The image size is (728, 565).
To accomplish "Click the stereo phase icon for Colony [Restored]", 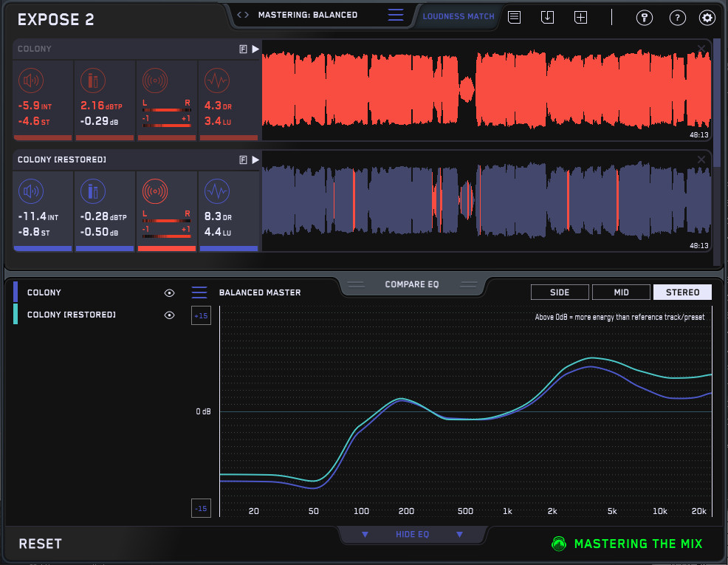I will 155,192.
